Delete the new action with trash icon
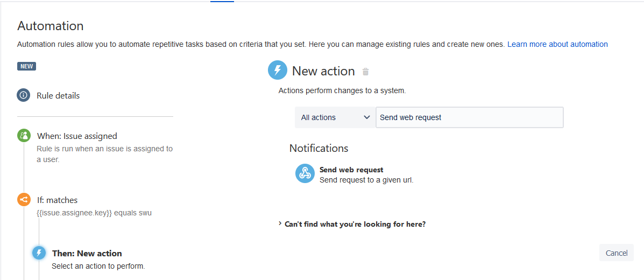This screenshot has width=644, height=280. click(366, 72)
